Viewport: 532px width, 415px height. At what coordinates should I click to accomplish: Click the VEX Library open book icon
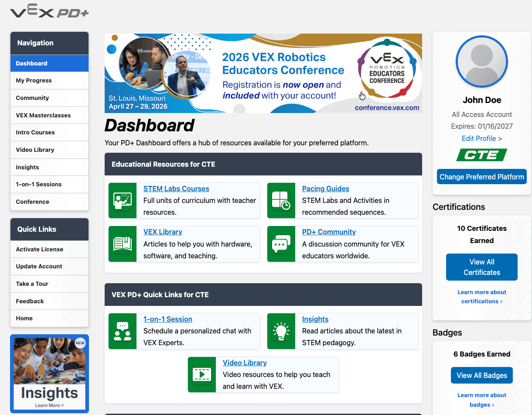click(123, 244)
